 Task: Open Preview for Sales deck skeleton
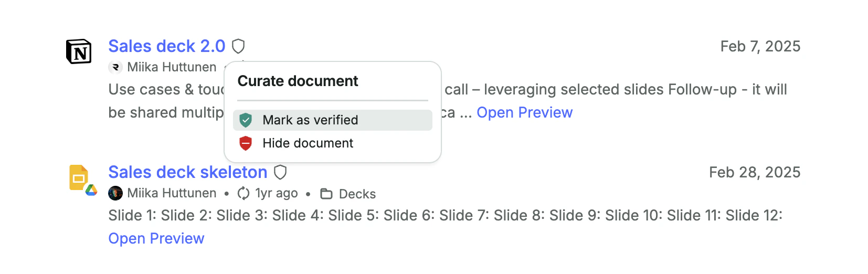(156, 238)
